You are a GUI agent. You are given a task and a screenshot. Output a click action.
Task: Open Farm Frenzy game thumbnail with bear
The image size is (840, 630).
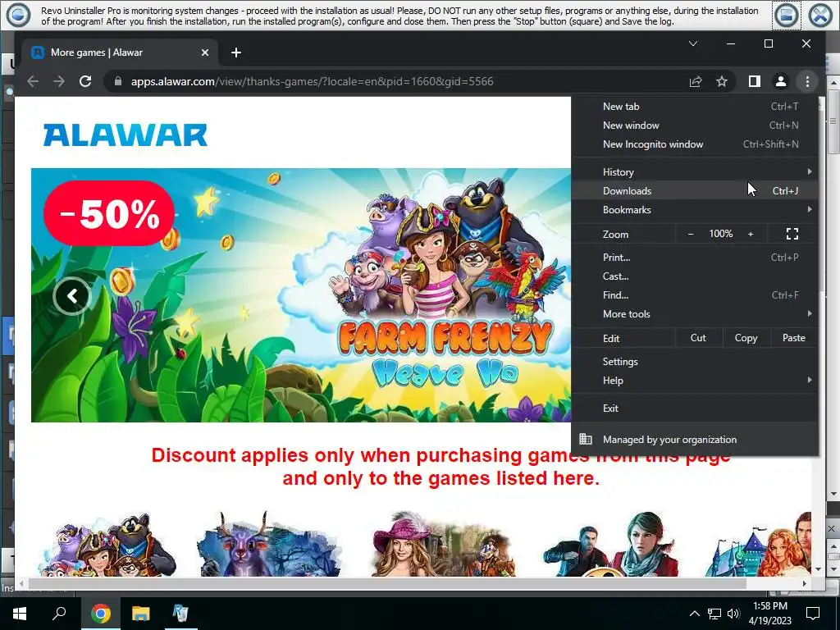109,545
